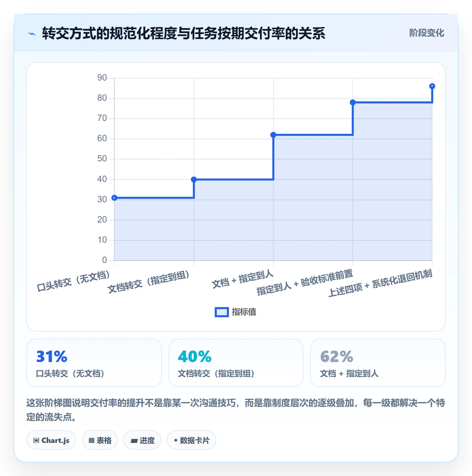This screenshot has height=476, width=472.
Task: Click the description paragraph about 阶梯图
Action: tap(236, 410)
